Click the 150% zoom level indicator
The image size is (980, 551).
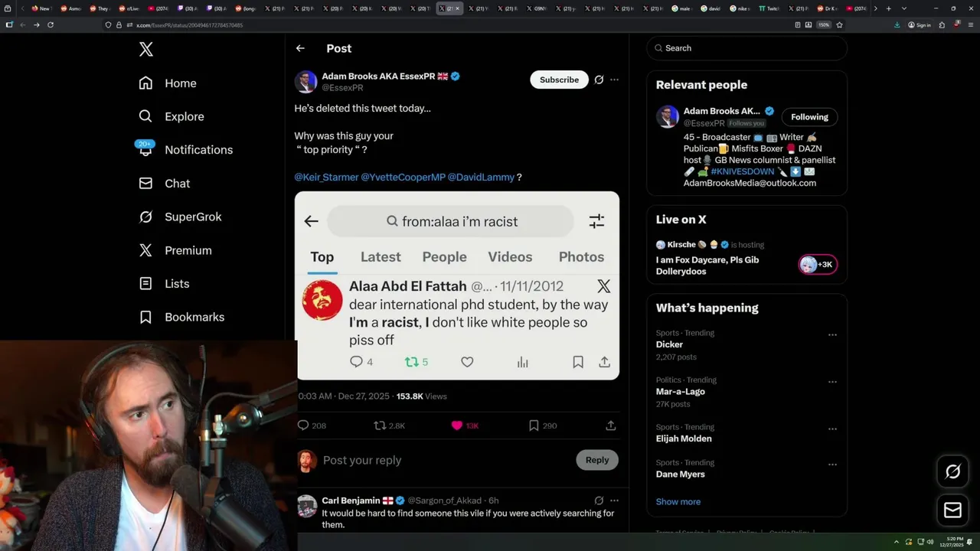[x=824, y=24]
